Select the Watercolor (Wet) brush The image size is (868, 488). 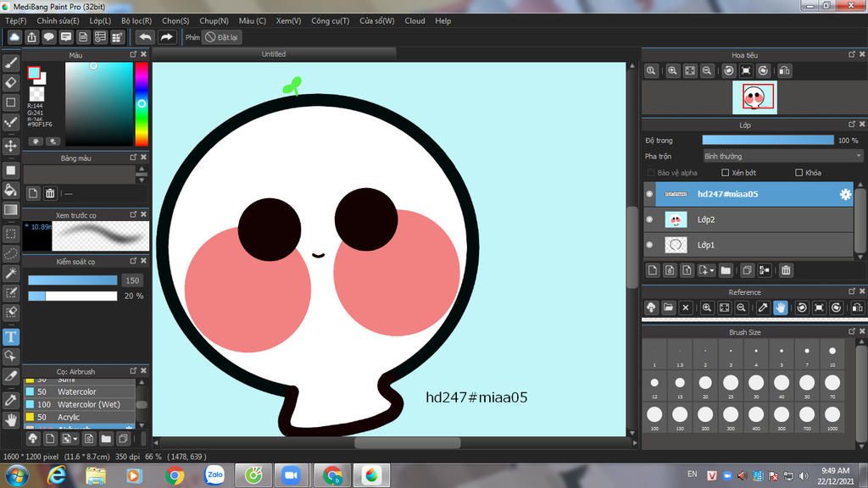point(80,404)
